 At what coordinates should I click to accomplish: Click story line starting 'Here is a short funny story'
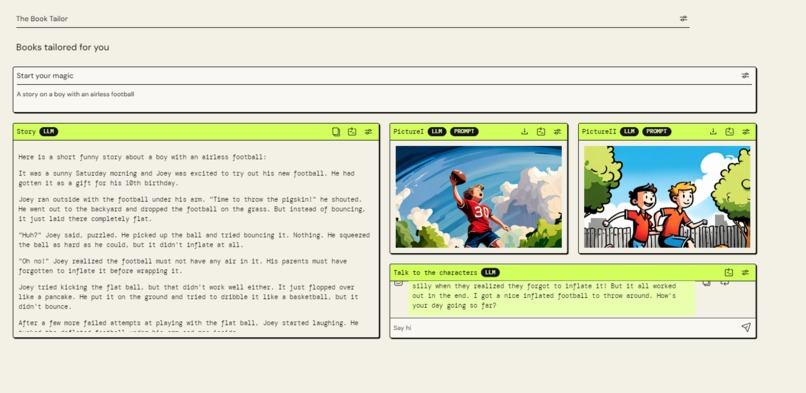142,157
